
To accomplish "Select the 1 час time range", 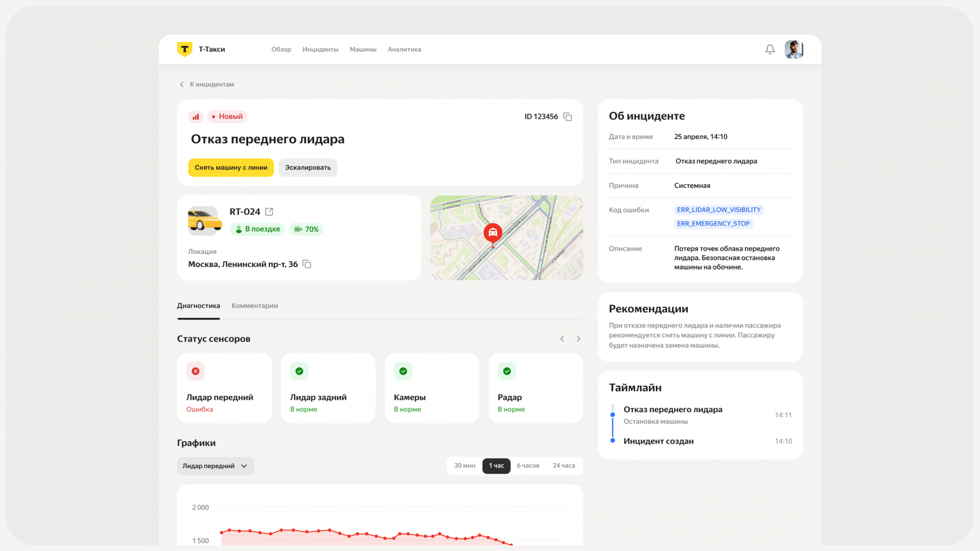I will click(496, 466).
